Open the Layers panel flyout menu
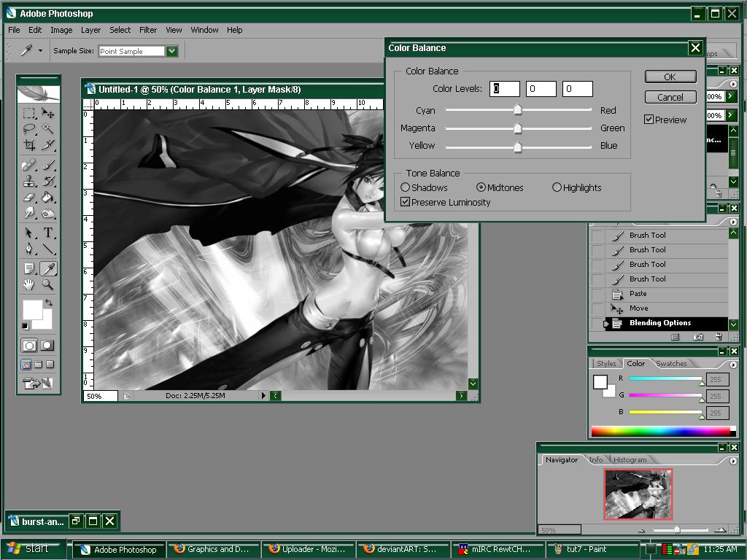This screenshot has width=747, height=560. (733, 84)
